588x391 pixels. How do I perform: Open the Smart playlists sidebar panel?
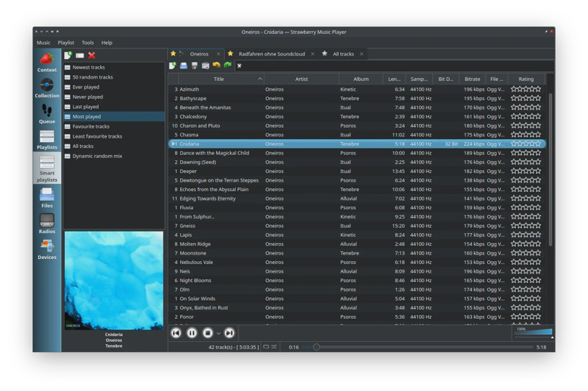(47, 169)
